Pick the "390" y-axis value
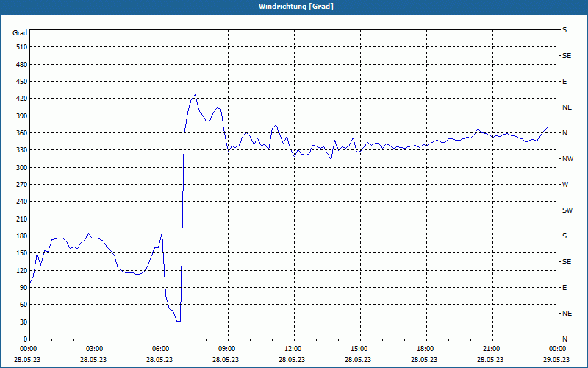Screen dimensions: 588x368 22,116
